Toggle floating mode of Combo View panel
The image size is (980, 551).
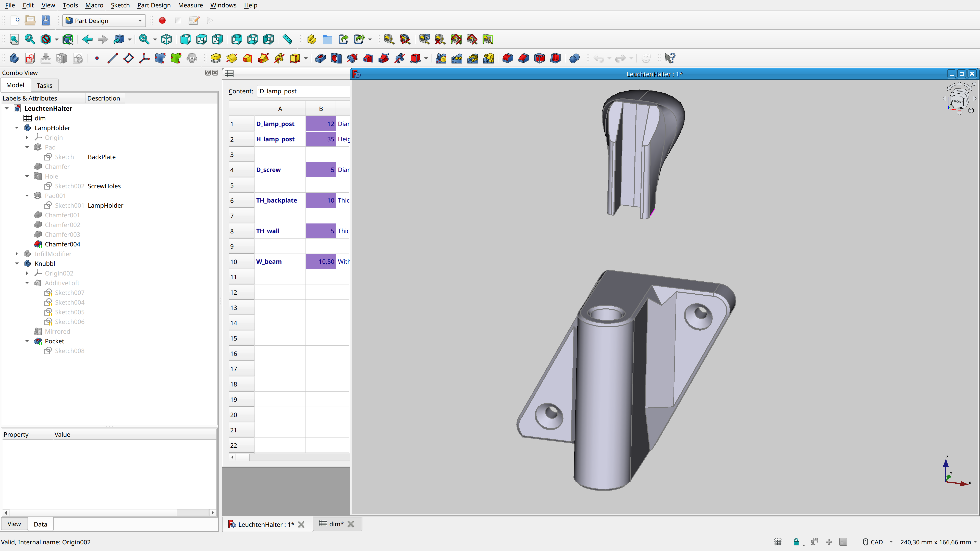208,73
